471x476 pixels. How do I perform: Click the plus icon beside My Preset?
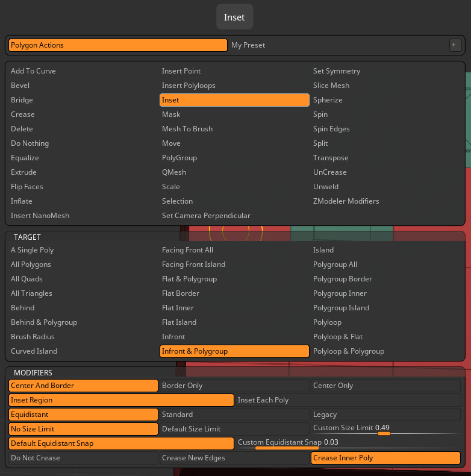click(x=455, y=45)
